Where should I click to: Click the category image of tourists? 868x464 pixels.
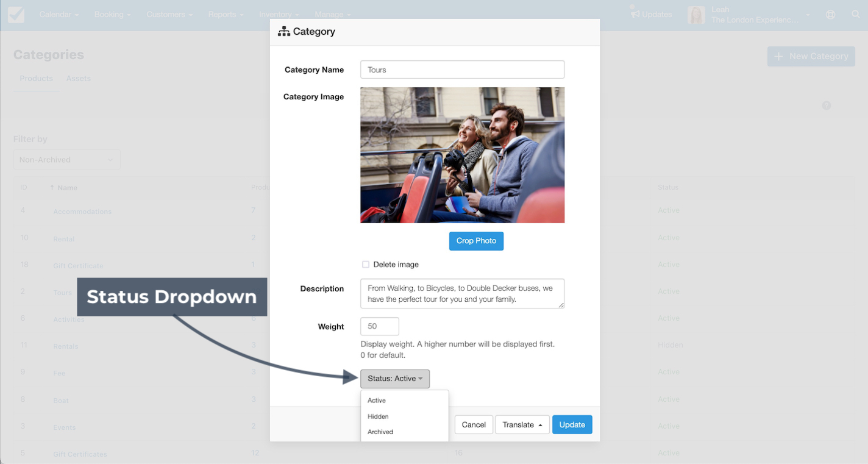(x=462, y=155)
